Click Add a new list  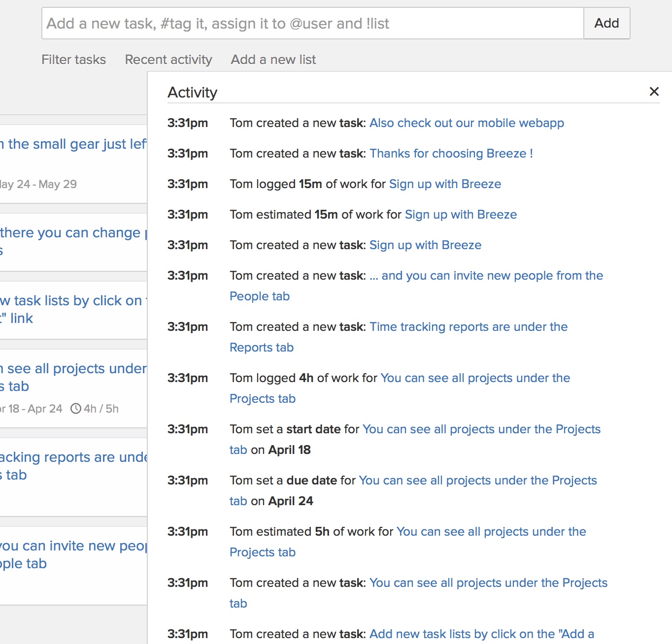pyautogui.click(x=273, y=60)
